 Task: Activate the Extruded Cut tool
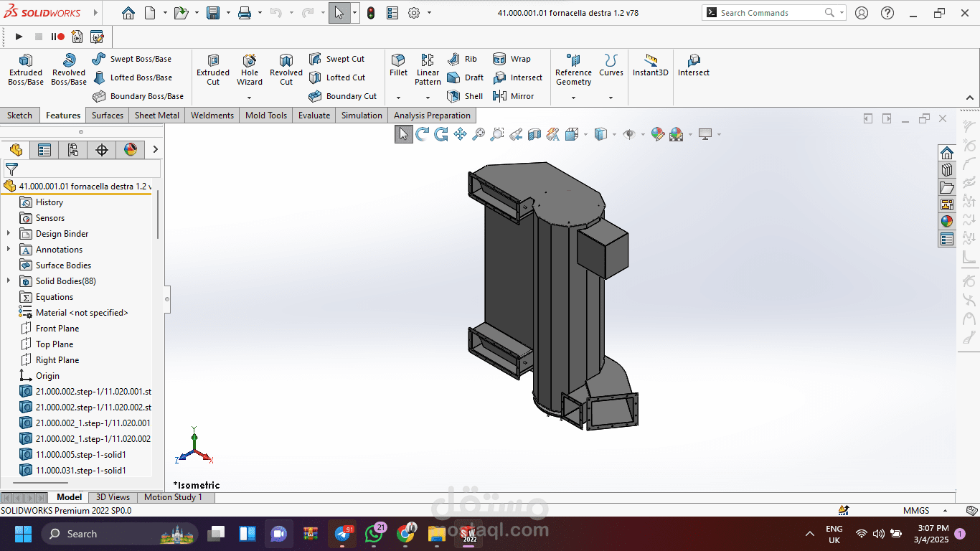[213, 70]
